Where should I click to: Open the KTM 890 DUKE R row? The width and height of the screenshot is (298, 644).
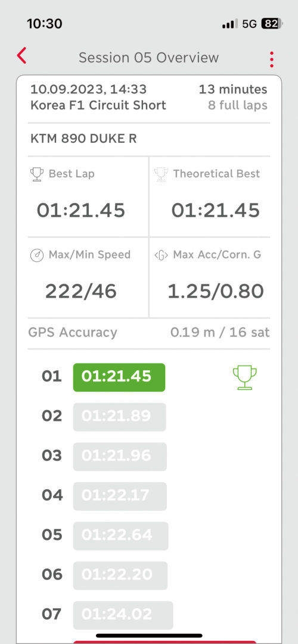(149, 139)
